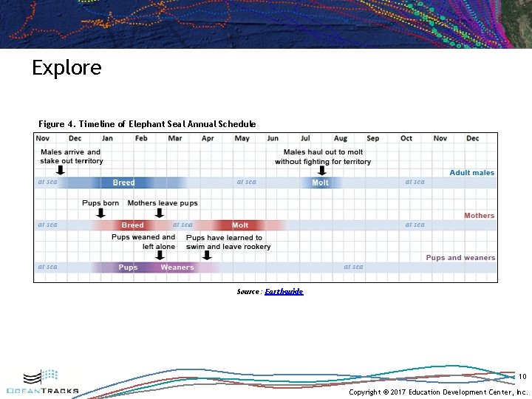Click 'Pups have learned to swim' annotation
Viewport: 532px width, 399px height.
[x=228, y=242]
